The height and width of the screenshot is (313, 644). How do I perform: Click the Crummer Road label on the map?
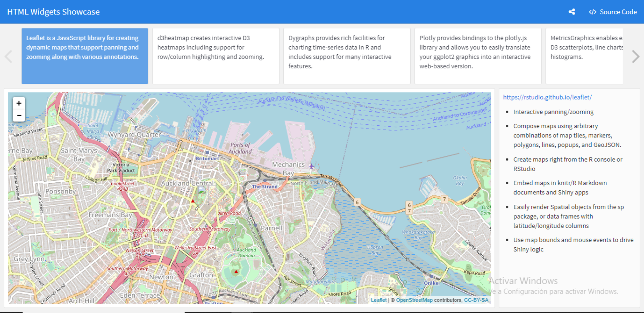(x=53, y=294)
